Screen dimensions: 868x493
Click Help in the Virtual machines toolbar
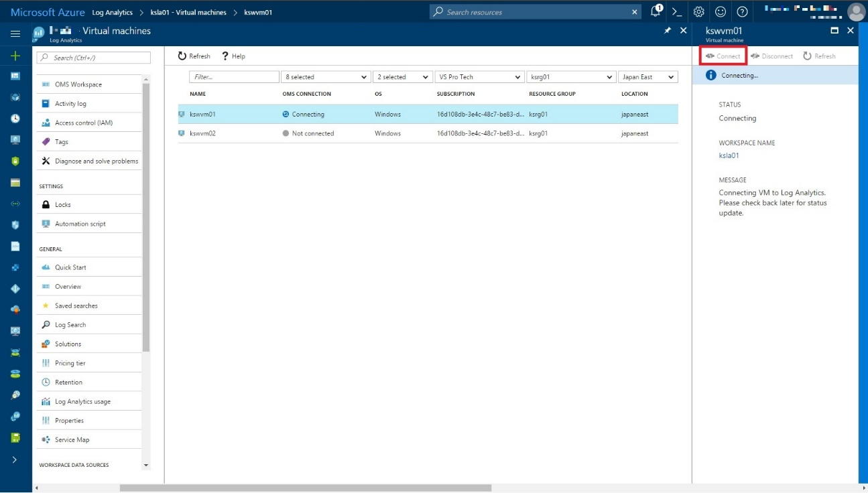coord(233,56)
